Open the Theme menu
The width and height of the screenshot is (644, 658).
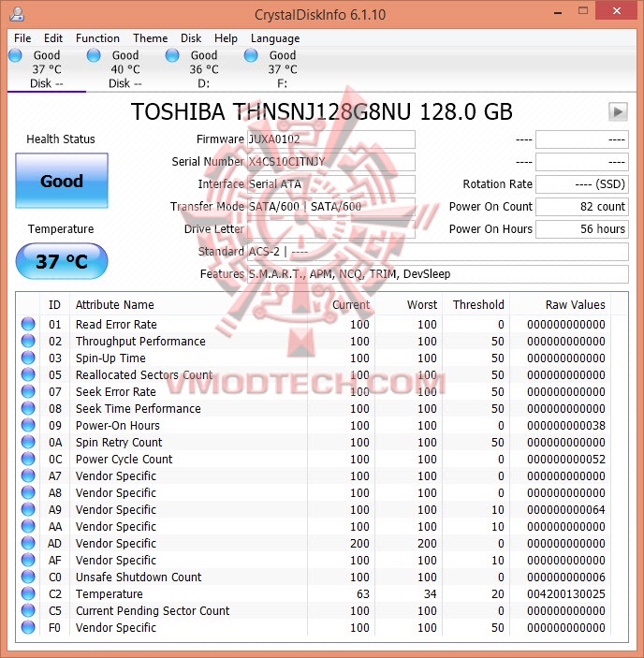click(x=150, y=38)
